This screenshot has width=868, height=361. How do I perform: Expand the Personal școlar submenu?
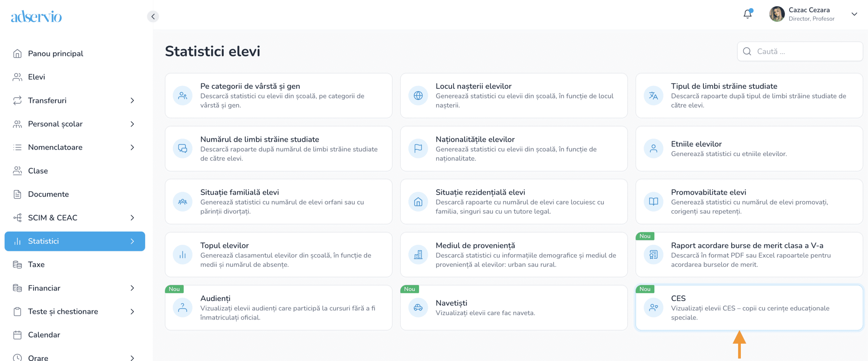pyautogui.click(x=132, y=124)
